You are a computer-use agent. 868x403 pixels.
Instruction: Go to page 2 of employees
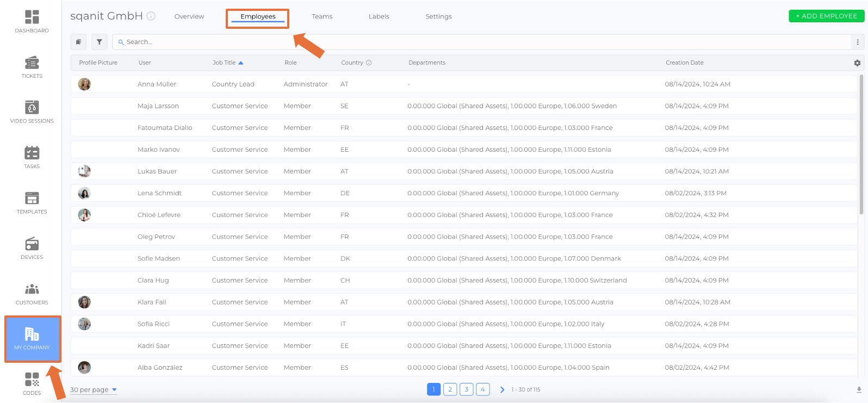(x=450, y=389)
